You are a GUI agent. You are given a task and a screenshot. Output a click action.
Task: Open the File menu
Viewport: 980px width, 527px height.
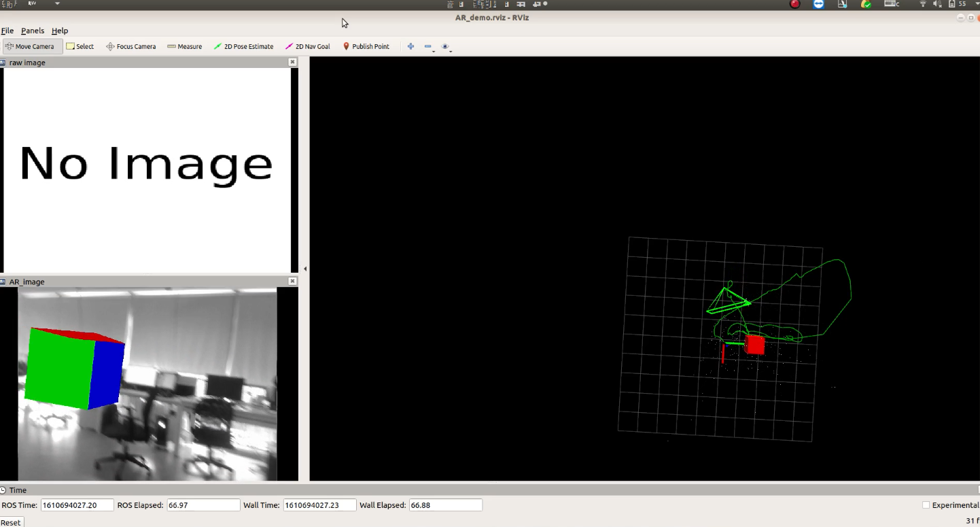(x=7, y=31)
